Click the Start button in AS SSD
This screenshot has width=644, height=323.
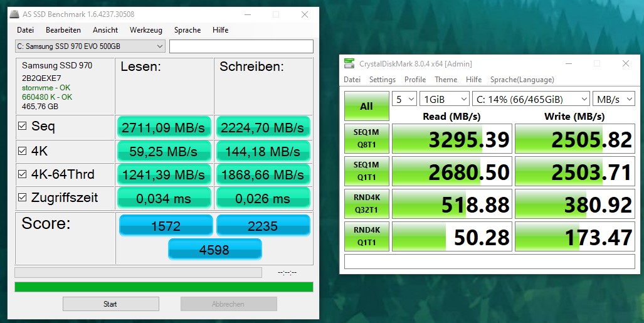111,304
